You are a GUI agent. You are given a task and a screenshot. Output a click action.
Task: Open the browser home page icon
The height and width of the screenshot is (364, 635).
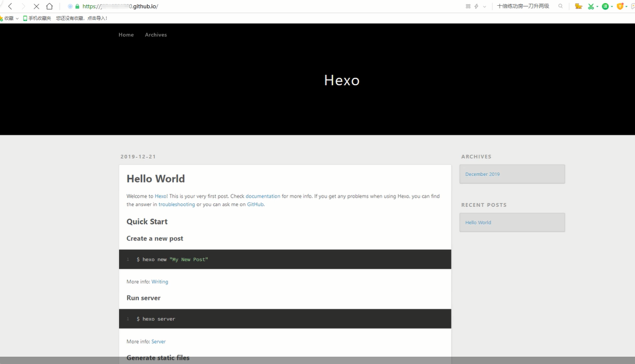point(49,6)
